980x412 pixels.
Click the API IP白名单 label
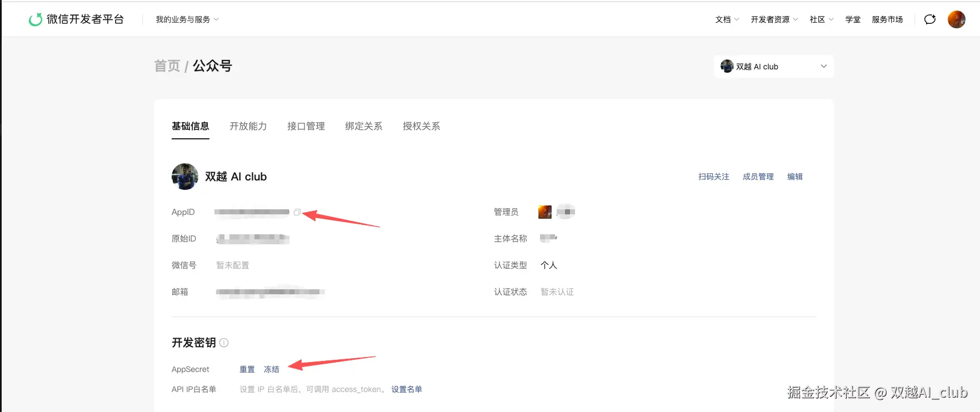[194, 389]
